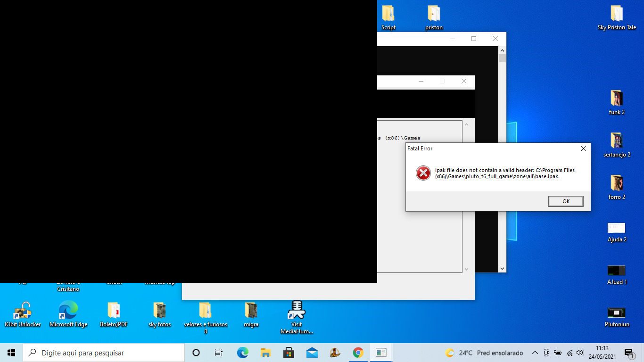The image size is (644, 362).
Task: Launch IObit Unlocker from desktop
Action: pos(23,314)
